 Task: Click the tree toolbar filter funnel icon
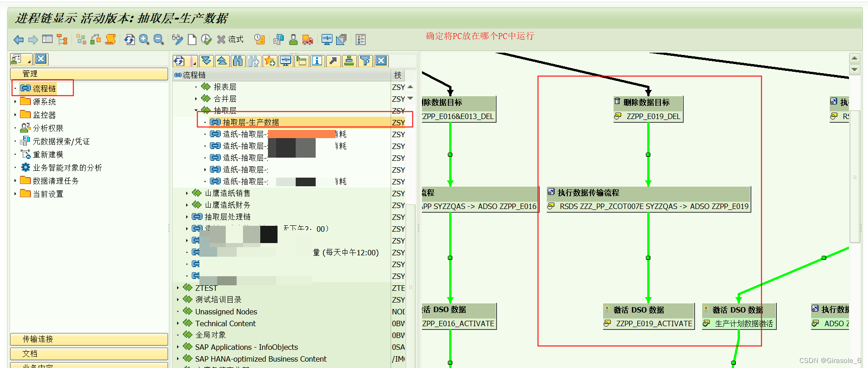pos(365,61)
